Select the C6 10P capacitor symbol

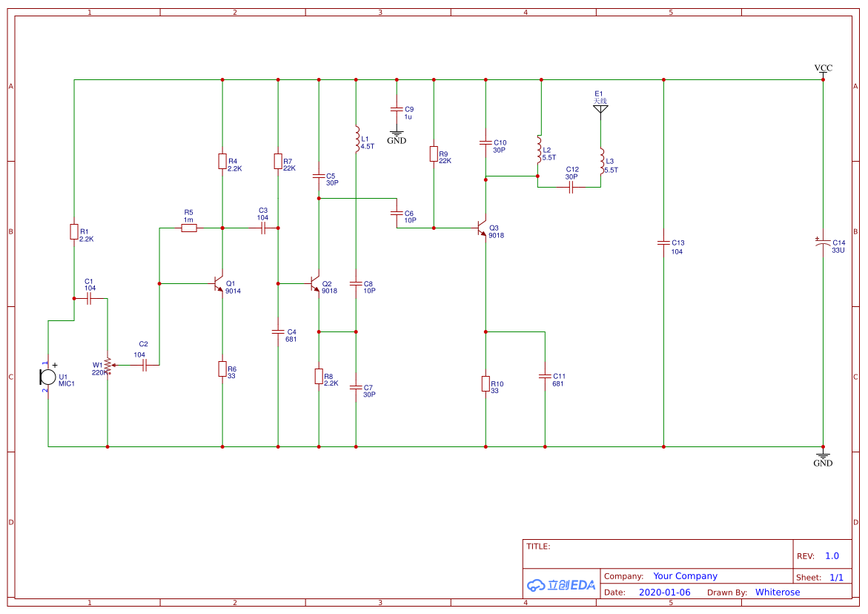pos(397,213)
